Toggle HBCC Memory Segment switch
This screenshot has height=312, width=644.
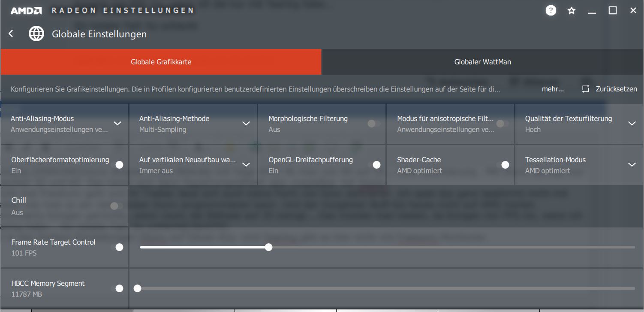(117, 288)
